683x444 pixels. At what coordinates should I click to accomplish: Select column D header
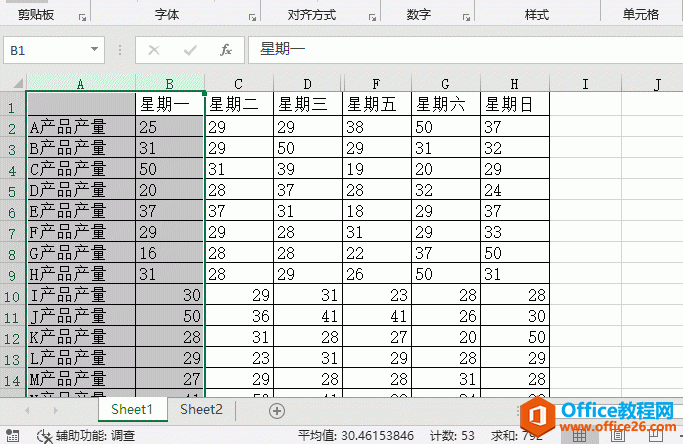[308, 83]
